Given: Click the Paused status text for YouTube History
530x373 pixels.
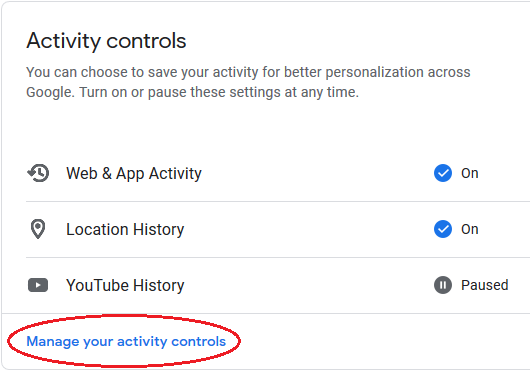Looking at the screenshot, I should [485, 285].
